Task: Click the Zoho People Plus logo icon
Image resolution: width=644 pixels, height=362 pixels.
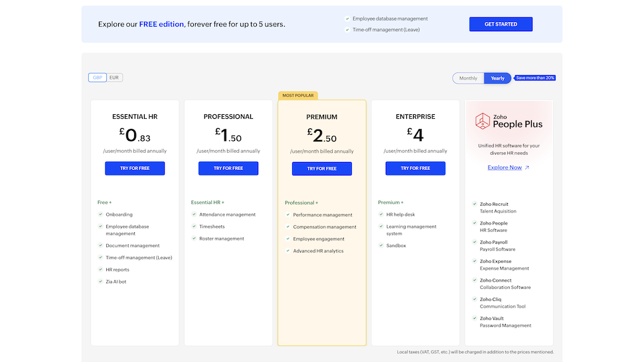Action: (483, 121)
